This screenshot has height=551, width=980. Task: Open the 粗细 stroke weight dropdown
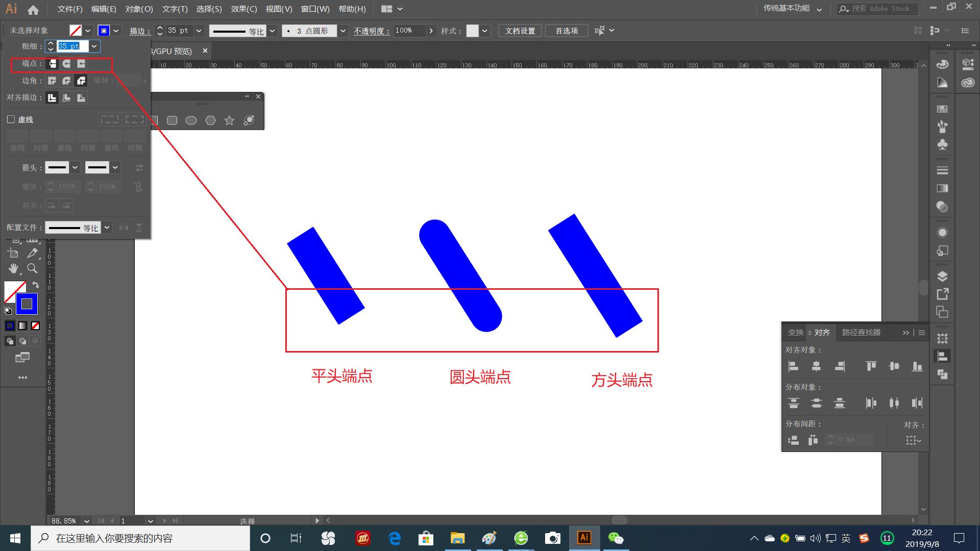94,46
